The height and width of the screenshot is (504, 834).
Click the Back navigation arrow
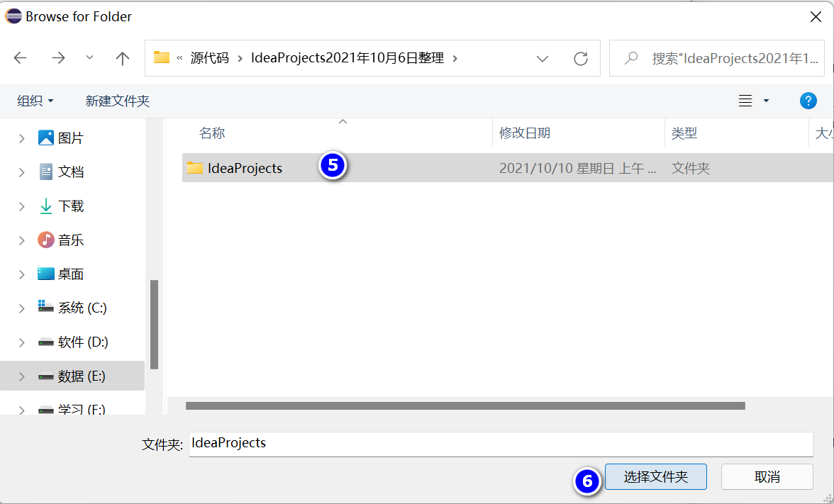[x=21, y=58]
